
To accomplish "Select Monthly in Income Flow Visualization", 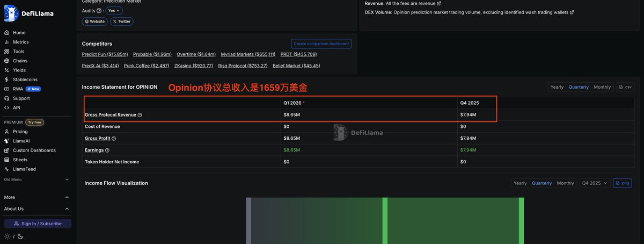I will tap(565, 183).
